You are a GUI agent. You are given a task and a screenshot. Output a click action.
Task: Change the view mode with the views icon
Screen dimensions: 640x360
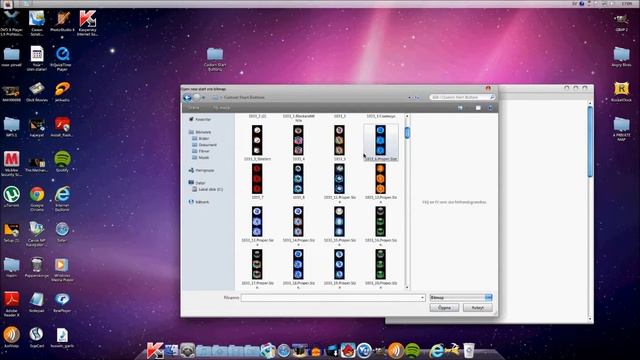[x=460, y=108]
